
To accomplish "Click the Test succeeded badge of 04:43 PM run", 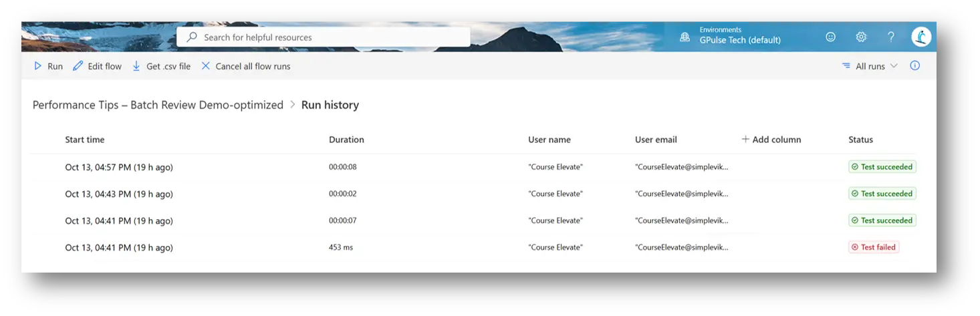I will [x=882, y=194].
